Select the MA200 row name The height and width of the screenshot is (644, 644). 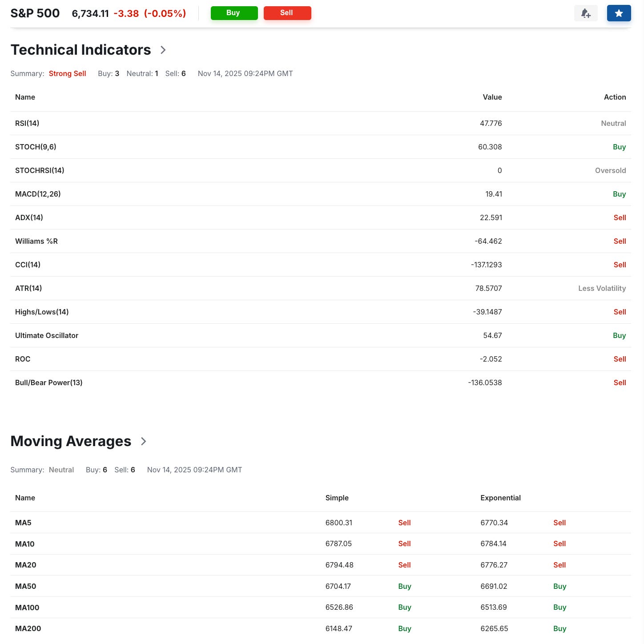coord(28,628)
